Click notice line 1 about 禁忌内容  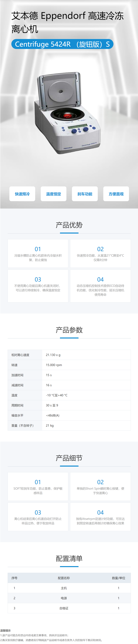pyautogui.click(x=34, y=635)
